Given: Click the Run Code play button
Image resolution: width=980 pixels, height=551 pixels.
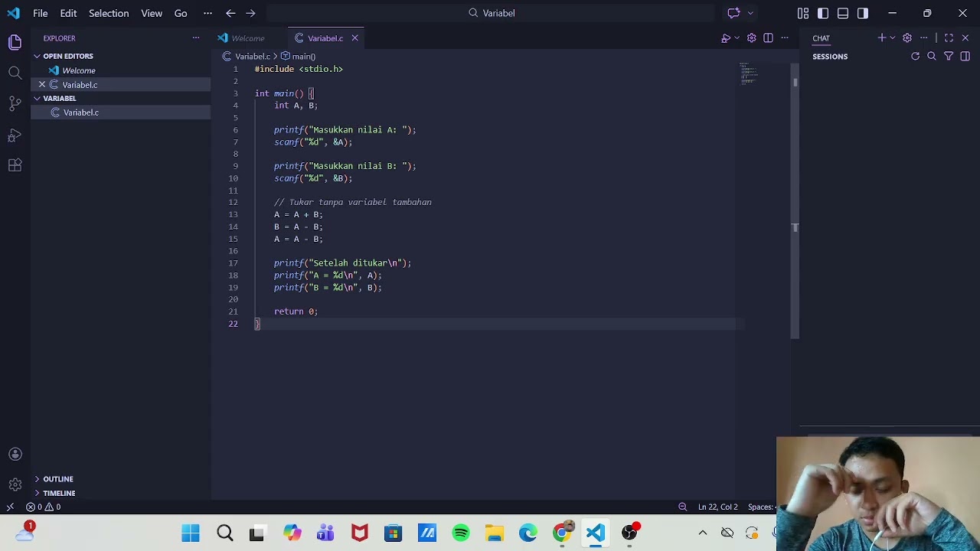Looking at the screenshot, I should [726, 38].
